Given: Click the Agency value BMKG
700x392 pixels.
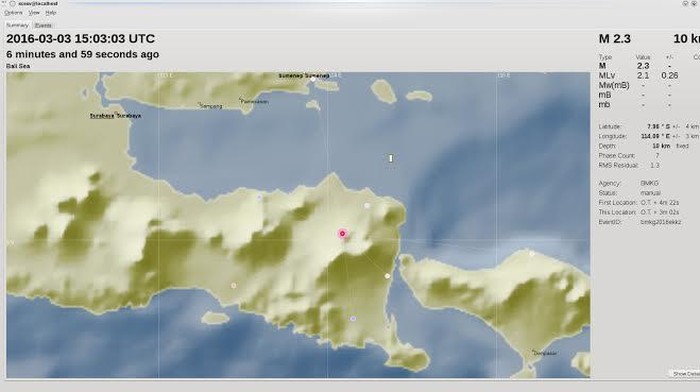Looking at the screenshot, I should click(650, 183).
